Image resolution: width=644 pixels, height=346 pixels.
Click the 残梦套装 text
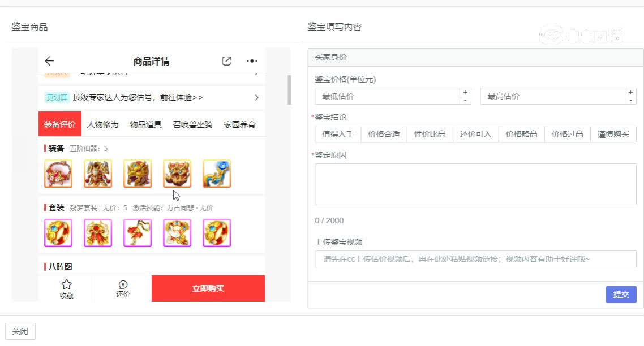click(83, 208)
